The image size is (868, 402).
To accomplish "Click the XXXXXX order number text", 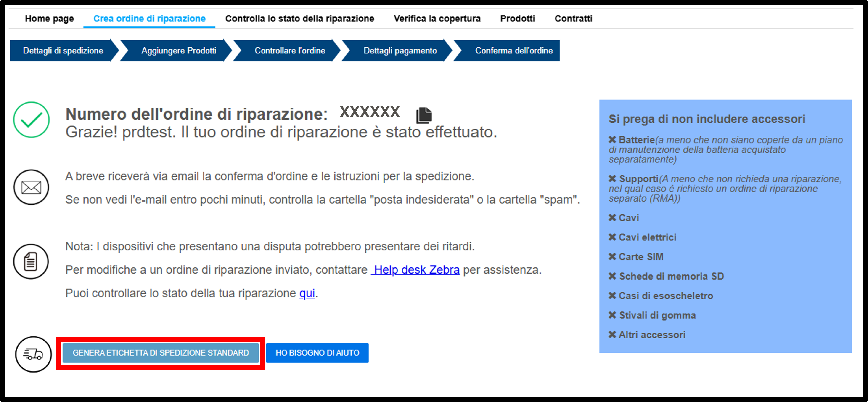I will [x=370, y=112].
